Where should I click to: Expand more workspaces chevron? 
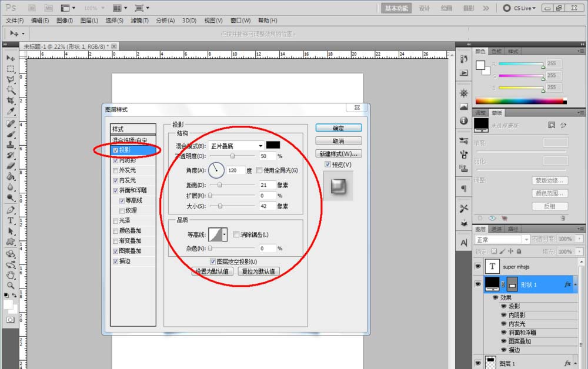pos(486,8)
